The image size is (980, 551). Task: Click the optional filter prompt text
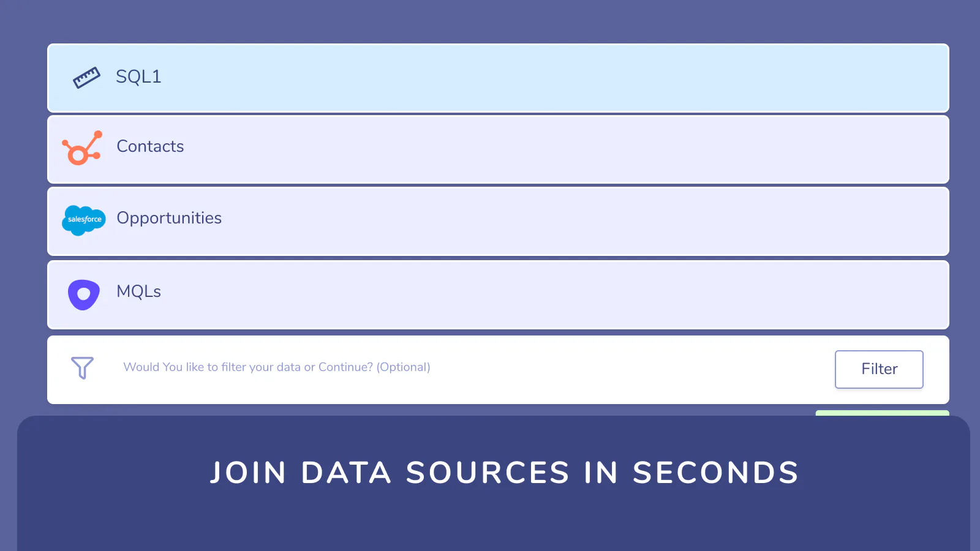point(277,367)
